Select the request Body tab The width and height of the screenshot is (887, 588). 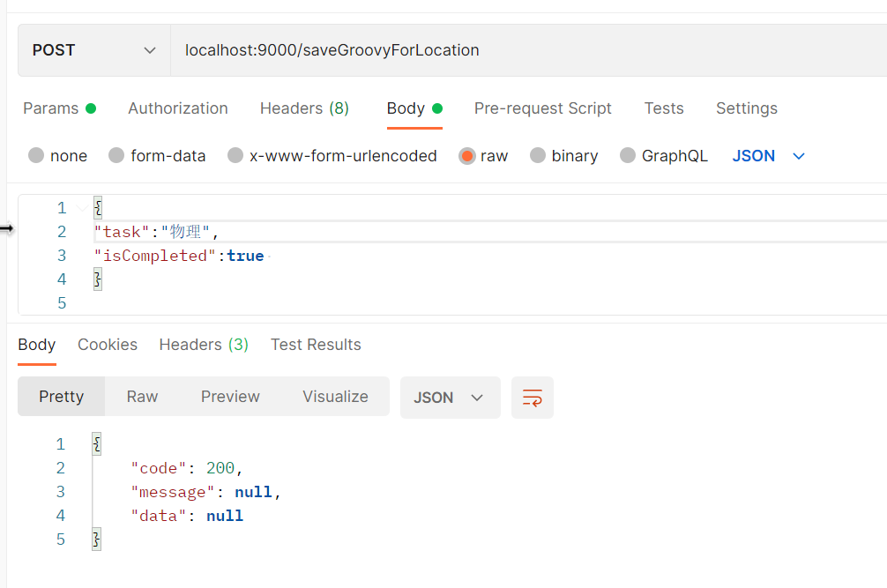414,108
